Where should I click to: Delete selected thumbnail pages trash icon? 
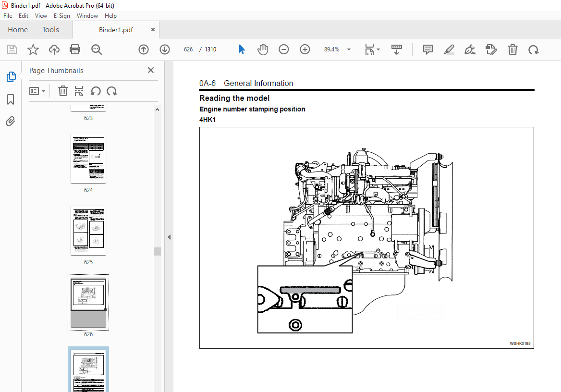click(63, 91)
